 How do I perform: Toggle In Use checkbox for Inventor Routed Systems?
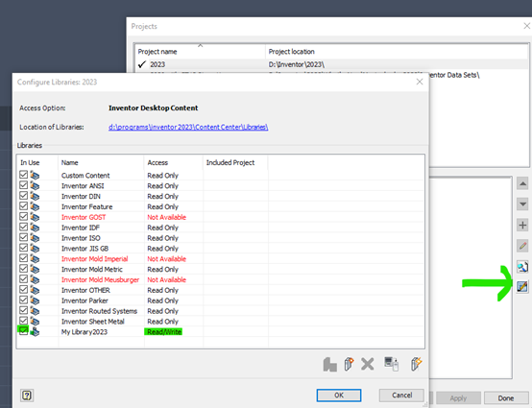(x=23, y=310)
